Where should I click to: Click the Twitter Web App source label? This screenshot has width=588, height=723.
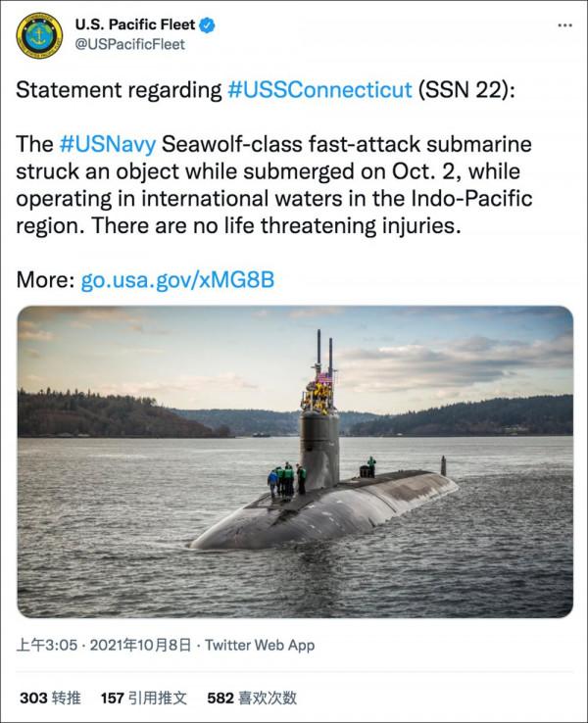pos(259,646)
